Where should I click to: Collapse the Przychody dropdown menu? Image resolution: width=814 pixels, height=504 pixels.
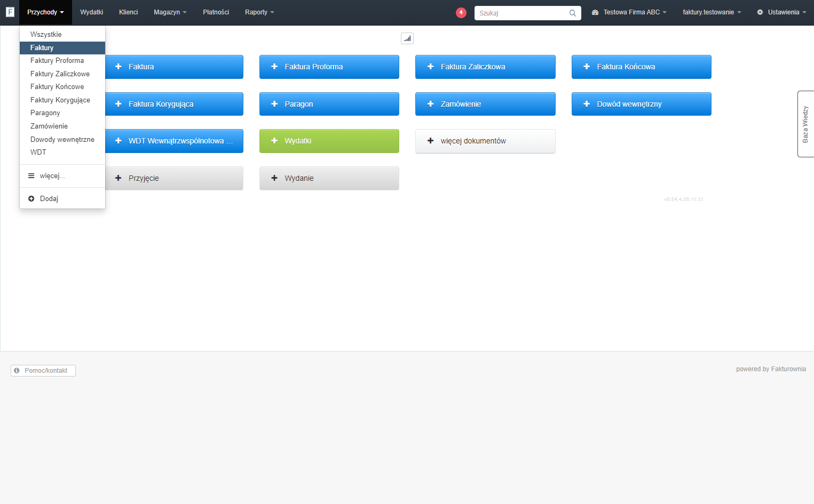click(x=45, y=12)
